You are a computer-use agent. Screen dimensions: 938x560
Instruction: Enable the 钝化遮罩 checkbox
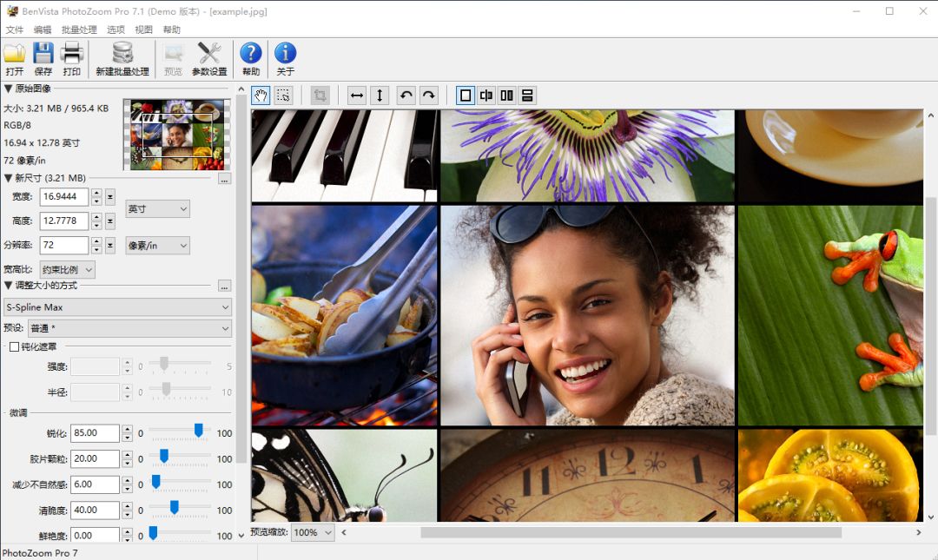15,347
